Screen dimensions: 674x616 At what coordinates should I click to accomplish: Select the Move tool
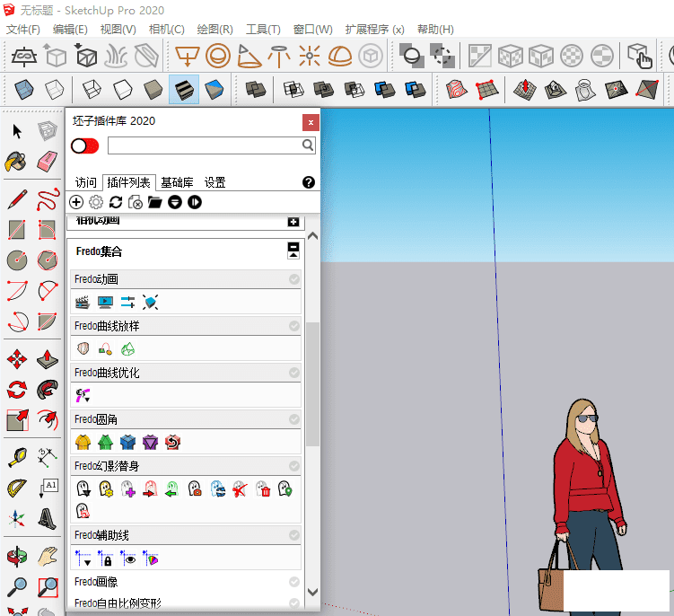pos(17,359)
